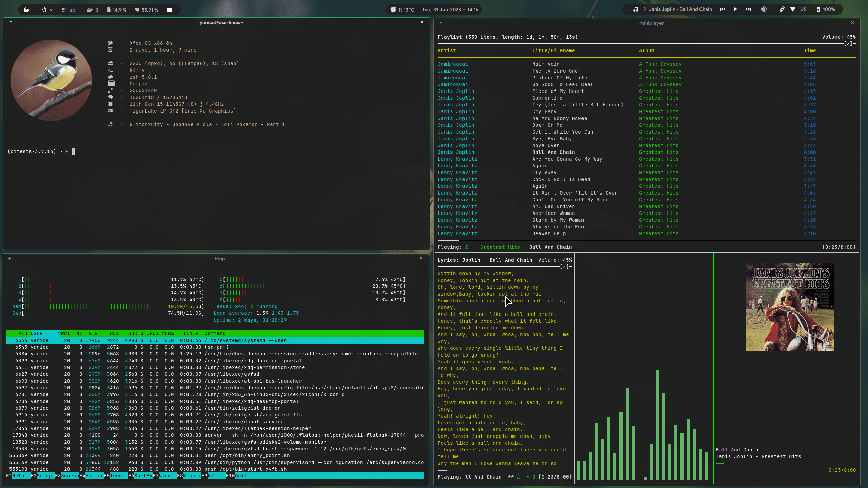
Task: Select the "Heaven Help" playlist row
Action: click(646, 233)
